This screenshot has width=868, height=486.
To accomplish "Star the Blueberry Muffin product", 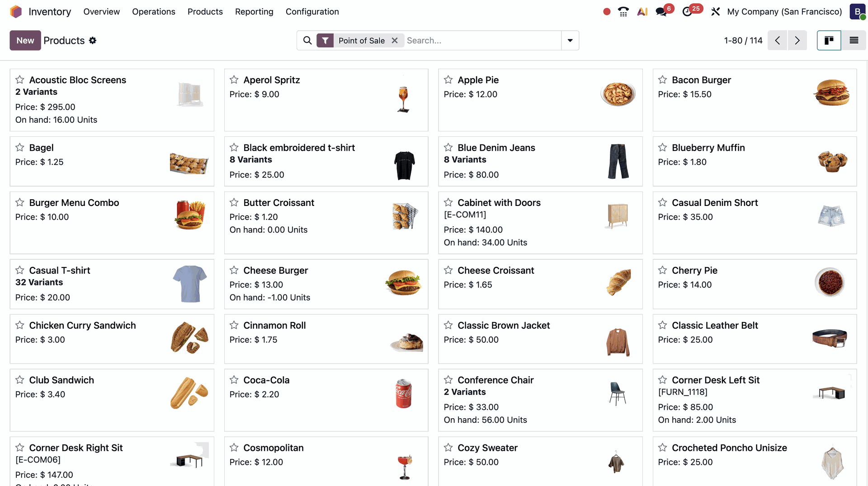I will coord(663,147).
